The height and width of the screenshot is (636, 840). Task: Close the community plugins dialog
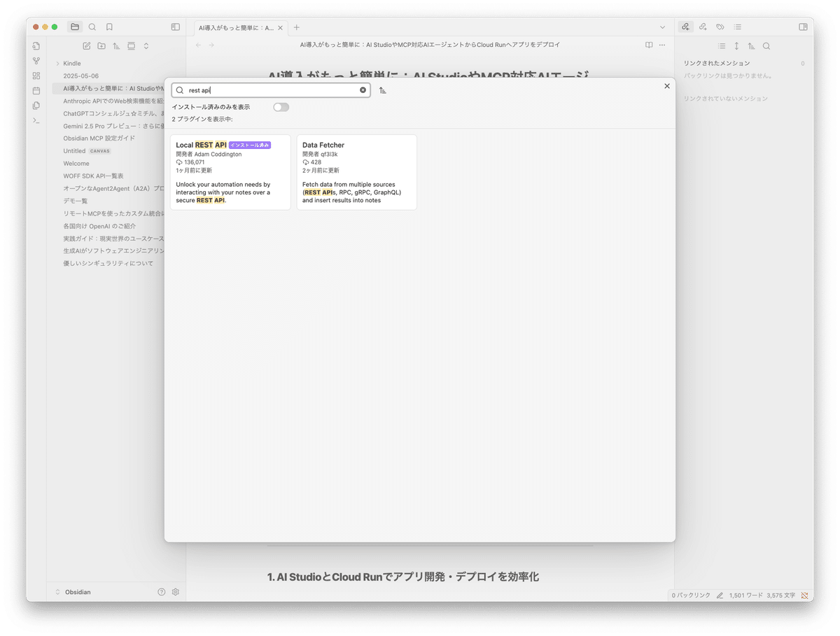(666, 85)
